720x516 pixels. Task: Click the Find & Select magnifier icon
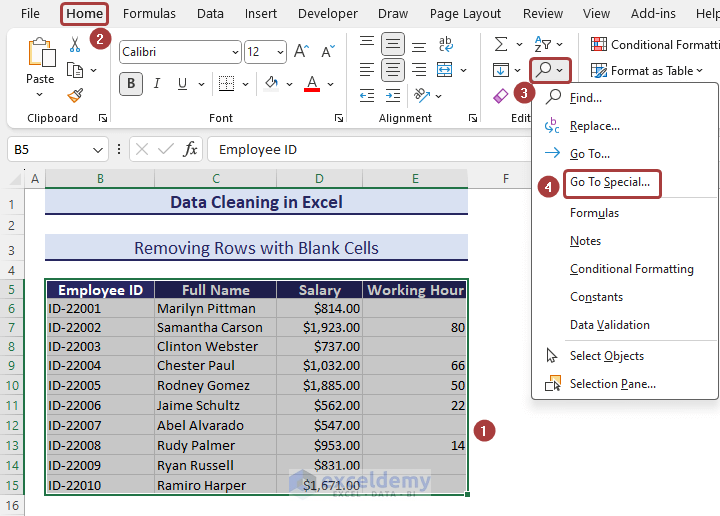point(544,70)
